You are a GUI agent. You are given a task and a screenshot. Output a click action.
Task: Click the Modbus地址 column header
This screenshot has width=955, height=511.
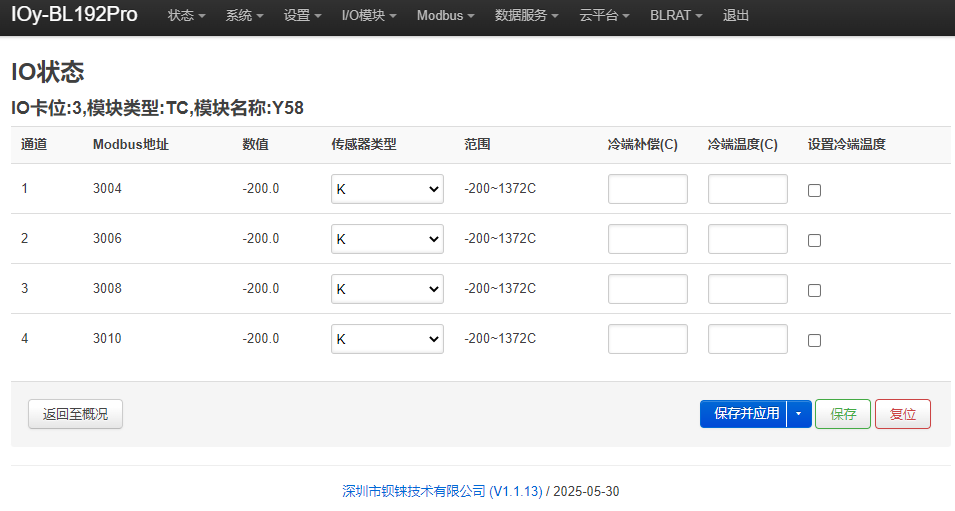(x=131, y=144)
